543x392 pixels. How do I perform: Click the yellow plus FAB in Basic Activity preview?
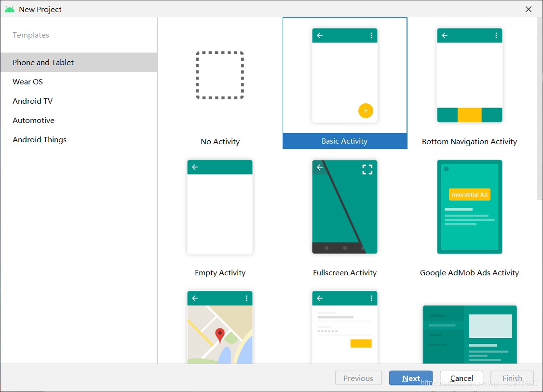point(366,111)
